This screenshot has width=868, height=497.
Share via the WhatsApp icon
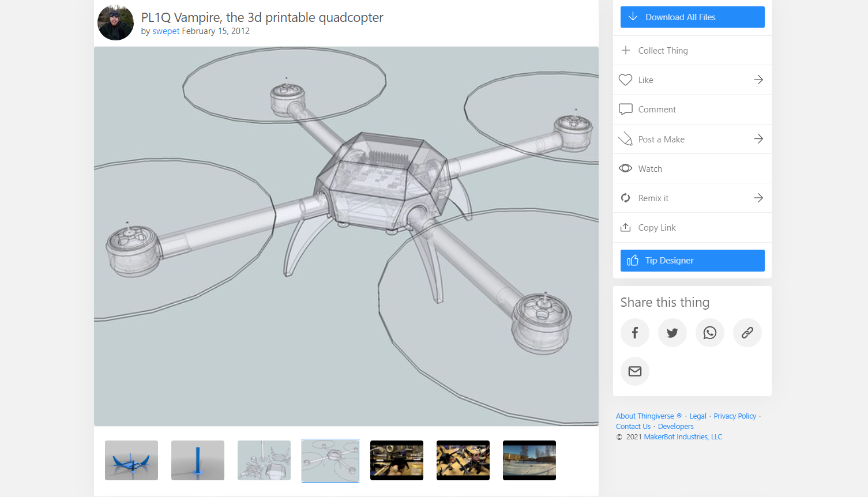coord(710,333)
